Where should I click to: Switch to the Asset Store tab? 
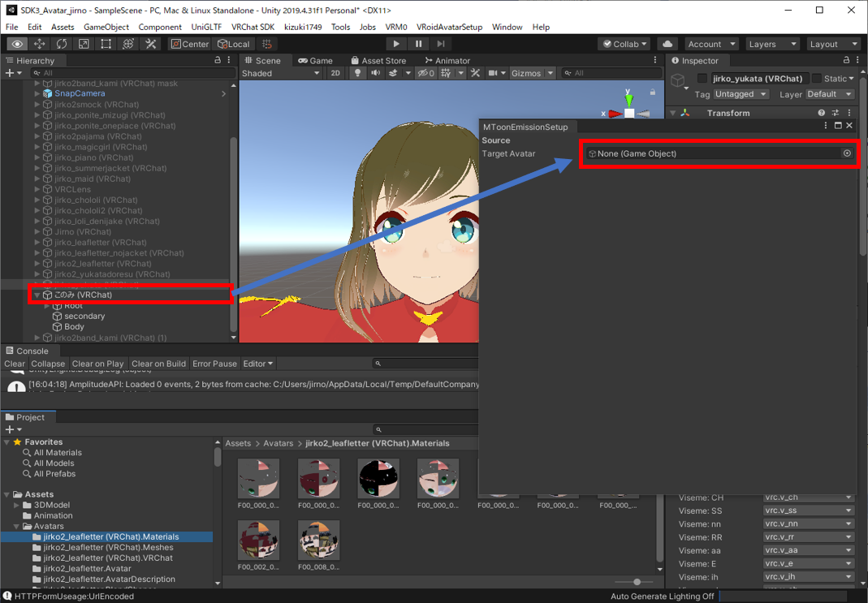pos(378,60)
